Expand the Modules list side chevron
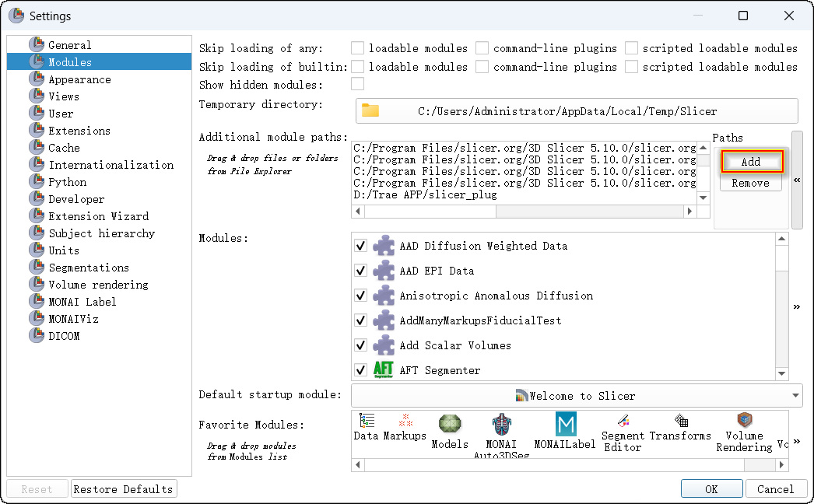This screenshot has width=814, height=504. 797,307
